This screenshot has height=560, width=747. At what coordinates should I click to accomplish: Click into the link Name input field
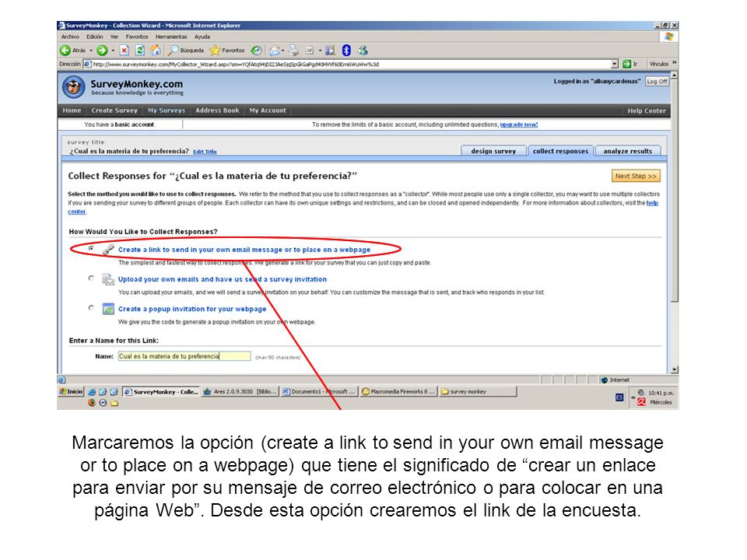tap(184, 356)
